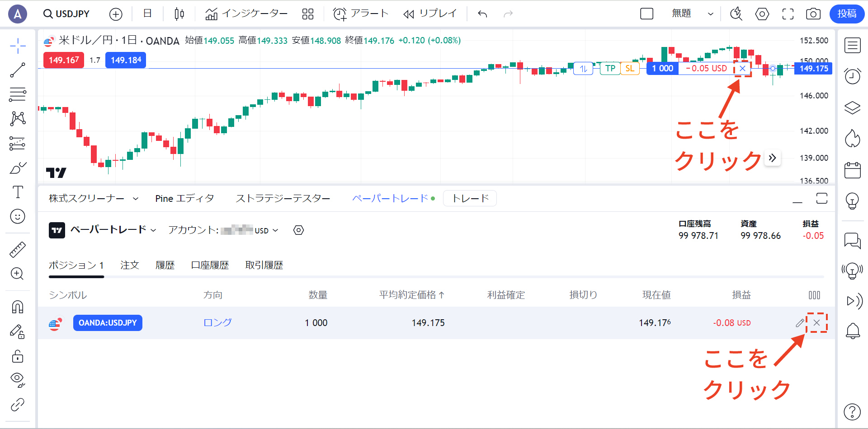Screen dimensions: 868x429
Task: Open the アカウント USD account dropdown
Action: click(x=223, y=230)
